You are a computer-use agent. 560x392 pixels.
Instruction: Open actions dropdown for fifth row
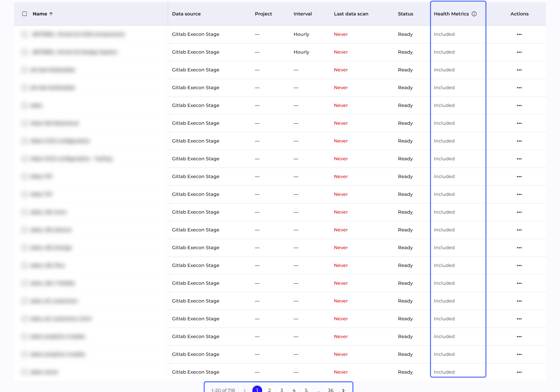[x=519, y=106]
